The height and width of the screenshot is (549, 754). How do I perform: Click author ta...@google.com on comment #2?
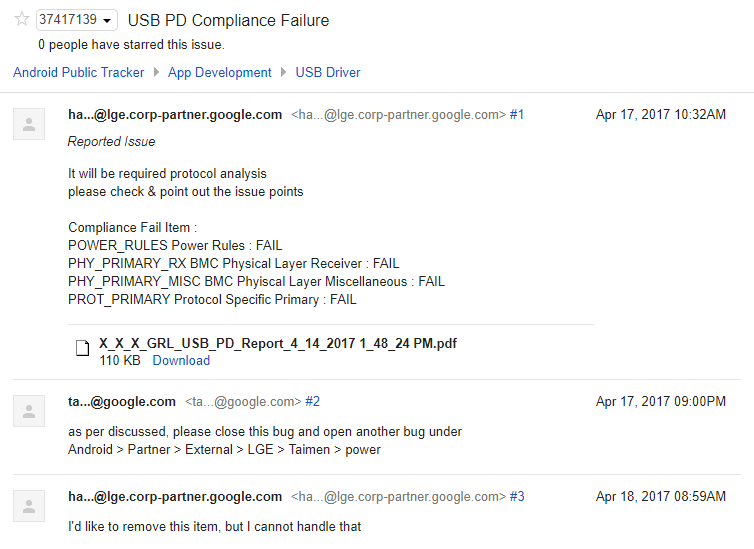point(122,402)
